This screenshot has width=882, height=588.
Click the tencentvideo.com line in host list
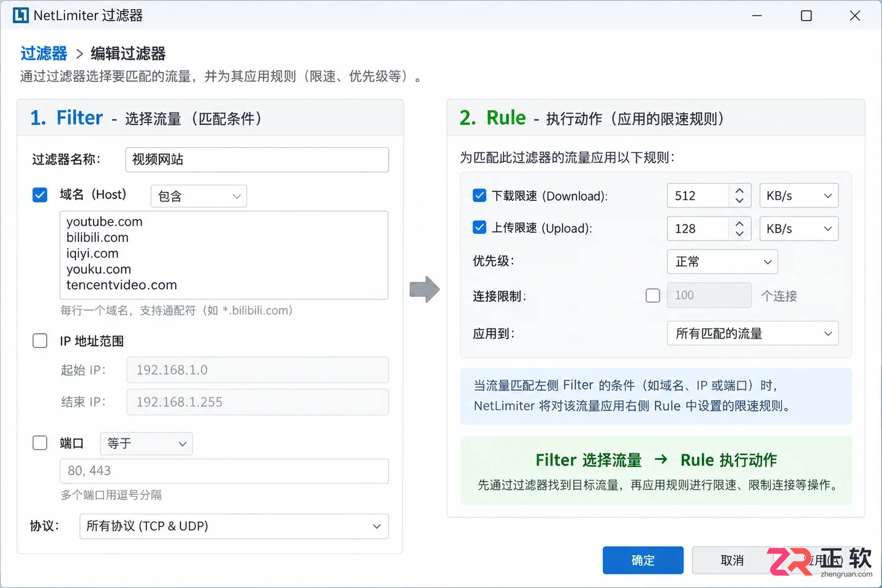(x=122, y=285)
